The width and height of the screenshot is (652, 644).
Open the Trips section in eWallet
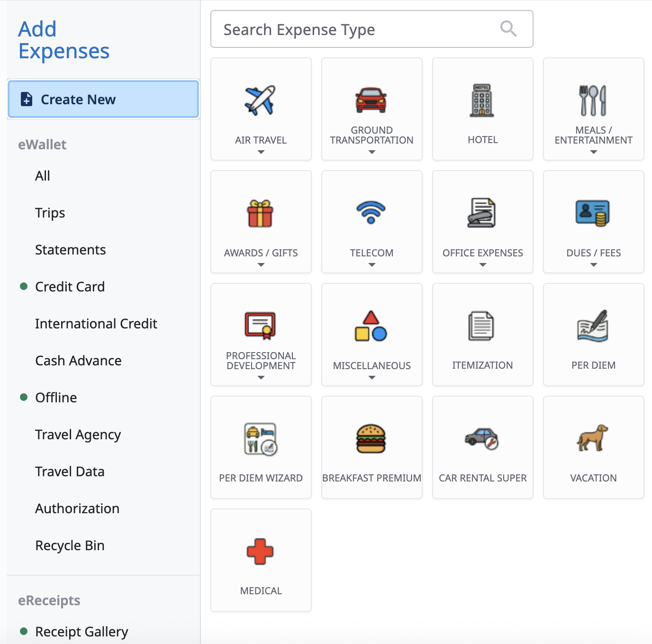point(50,213)
